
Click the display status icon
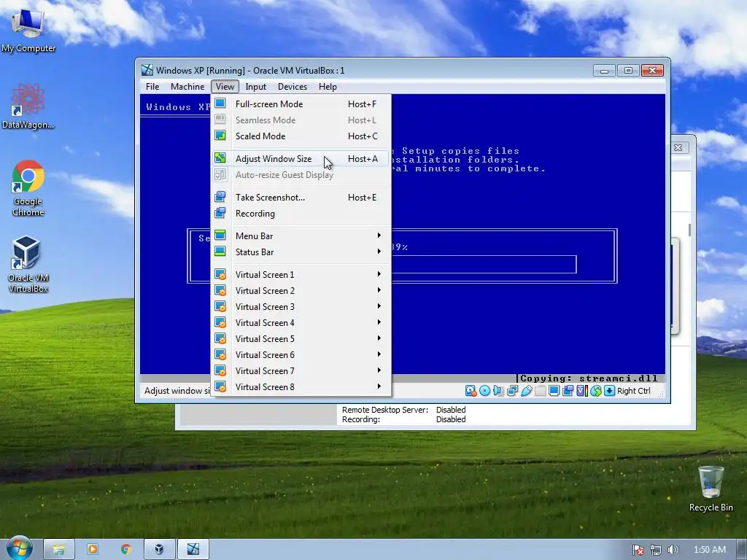(554, 391)
